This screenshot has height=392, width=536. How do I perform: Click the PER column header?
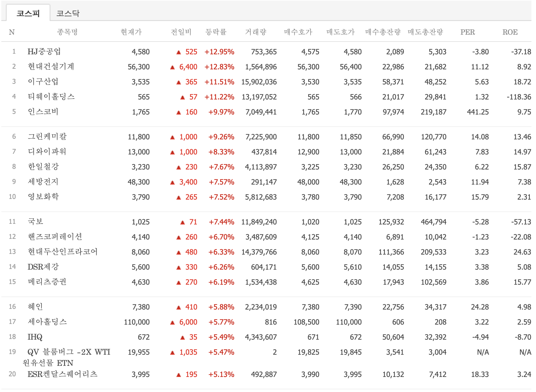468,32
